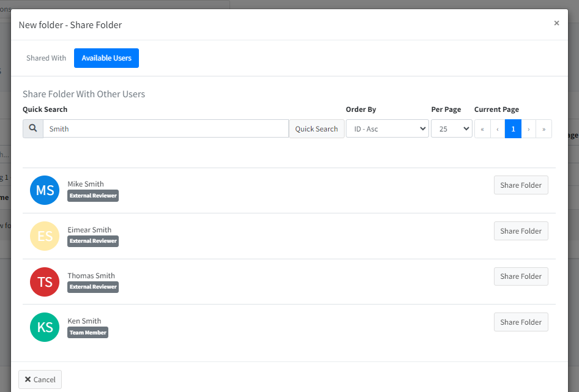This screenshot has width=579, height=392.
Task: Share folder with Mike Smith
Action: [x=520, y=185]
